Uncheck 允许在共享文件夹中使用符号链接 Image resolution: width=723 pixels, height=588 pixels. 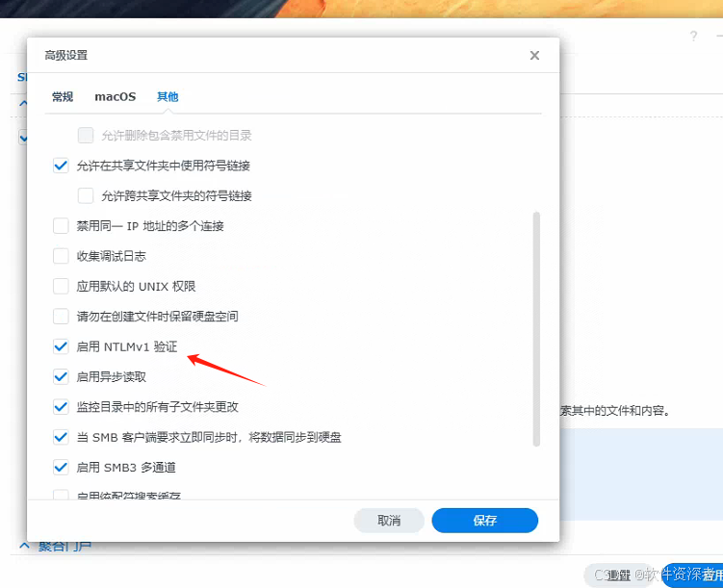(61, 166)
